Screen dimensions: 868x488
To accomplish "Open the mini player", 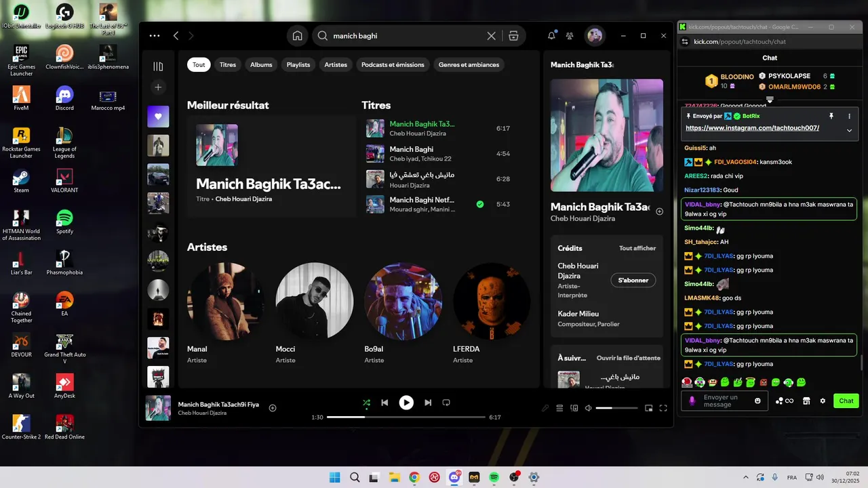I will pyautogui.click(x=648, y=408).
